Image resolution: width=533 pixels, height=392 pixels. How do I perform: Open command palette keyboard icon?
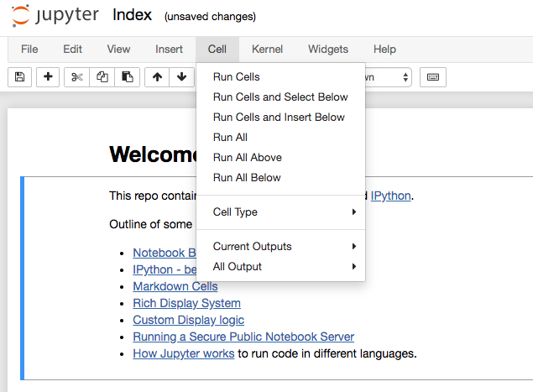433,77
